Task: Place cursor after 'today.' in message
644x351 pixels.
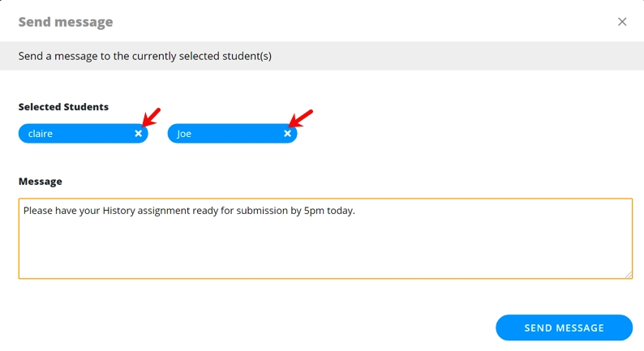Action: point(356,211)
